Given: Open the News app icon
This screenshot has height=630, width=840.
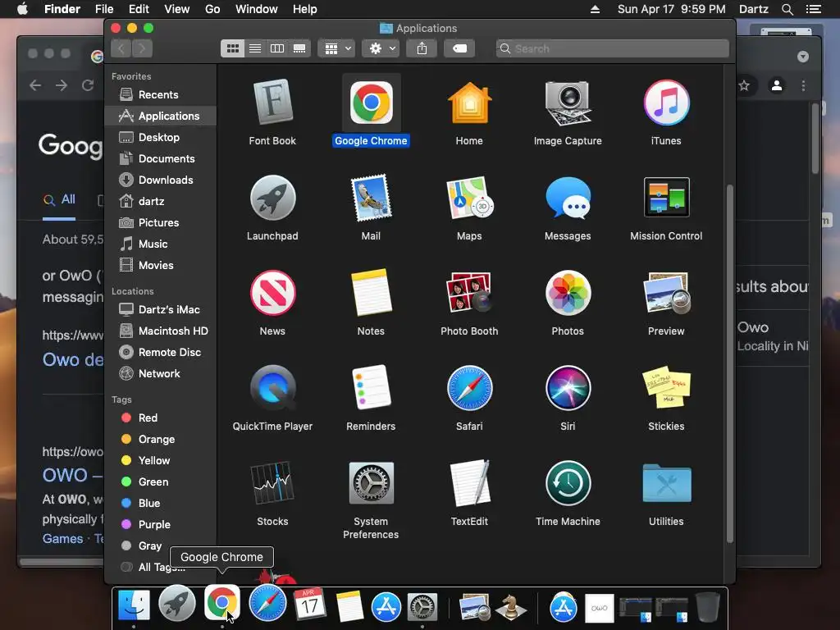Looking at the screenshot, I should click(272, 293).
